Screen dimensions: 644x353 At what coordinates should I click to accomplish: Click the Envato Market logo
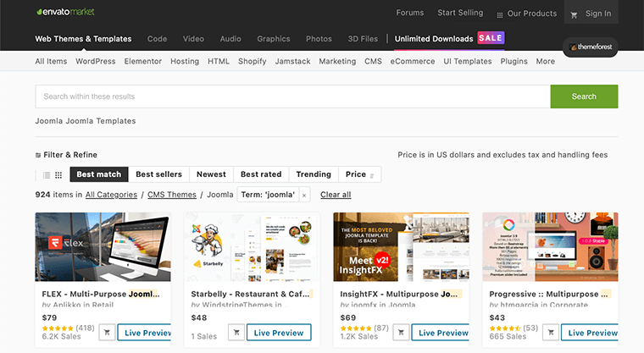(x=65, y=12)
